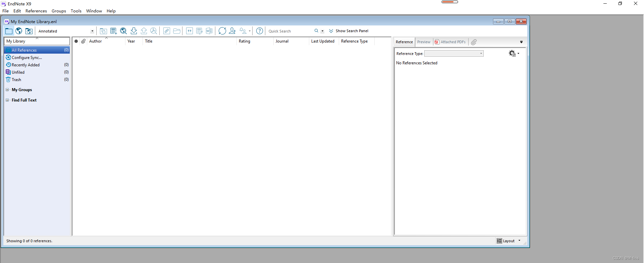Click the Return to Word Processor icon
The width and height of the screenshot is (644, 263).
tap(209, 31)
